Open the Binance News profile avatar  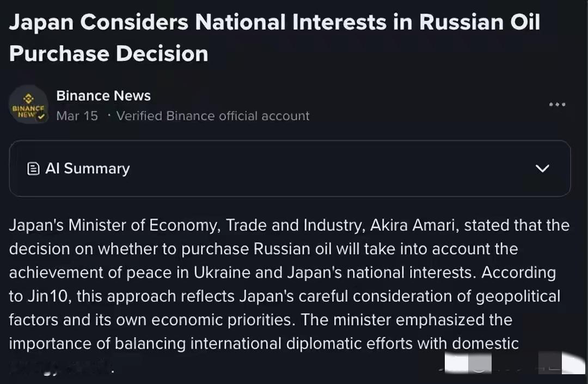29,104
